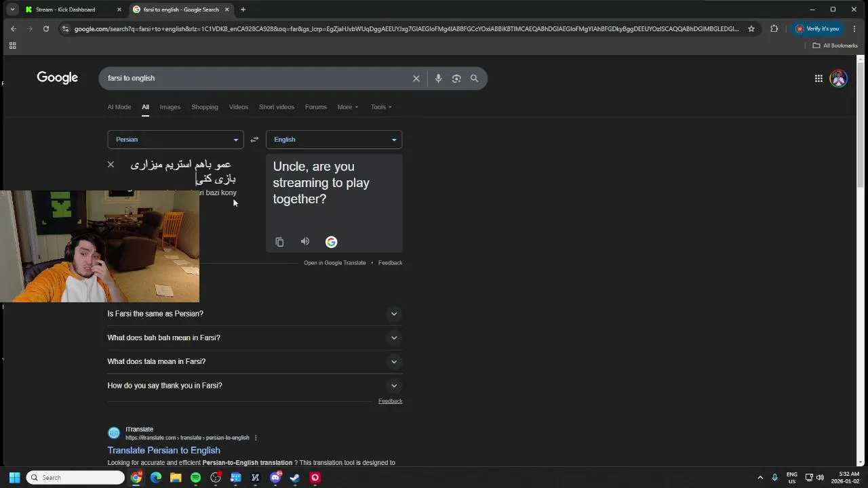Open the tab search dropdown
The image size is (868, 488).
pyautogui.click(x=12, y=9)
